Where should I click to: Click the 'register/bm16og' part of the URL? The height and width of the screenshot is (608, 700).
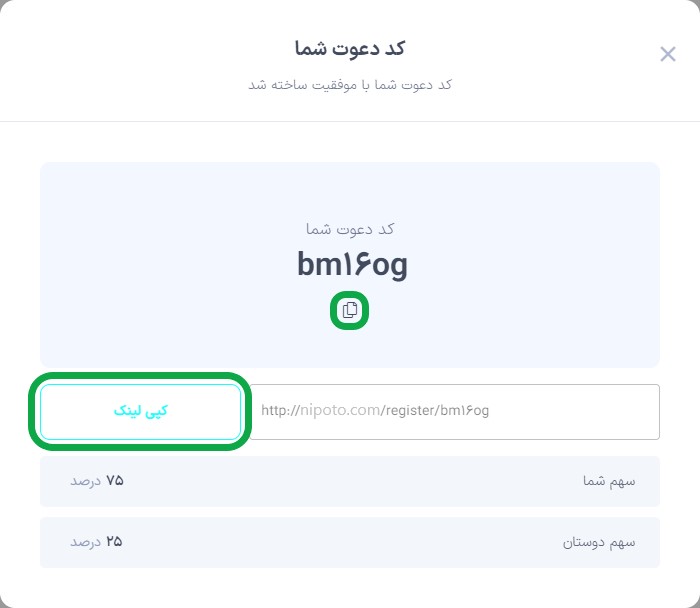click(437, 410)
